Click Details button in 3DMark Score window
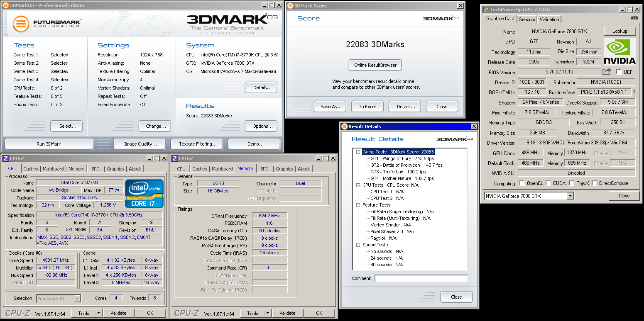Viewport: 644px width, 321px height. (405, 107)
